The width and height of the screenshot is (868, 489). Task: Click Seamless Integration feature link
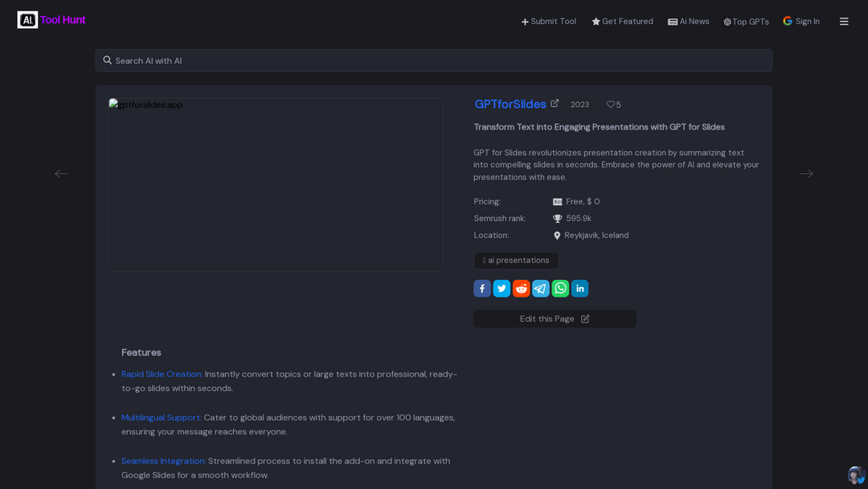pyautogui.click(x=163, y=461)
